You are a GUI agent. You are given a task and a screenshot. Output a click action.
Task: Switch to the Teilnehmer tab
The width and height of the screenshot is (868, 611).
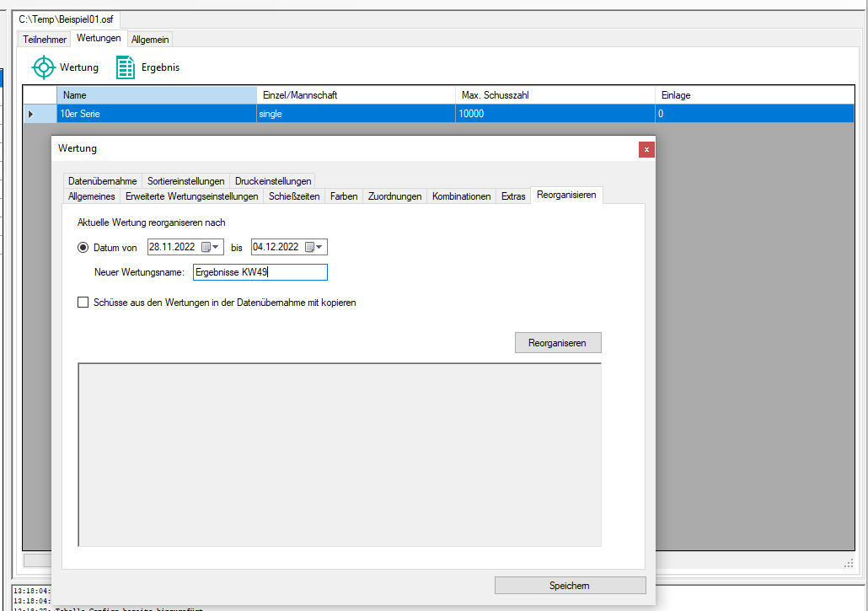coord(45,40)
